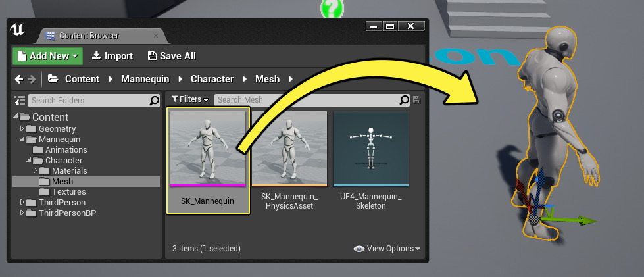644x277 pixels.
Task: Click the Content breadcrumb
Action: point(82,79)
